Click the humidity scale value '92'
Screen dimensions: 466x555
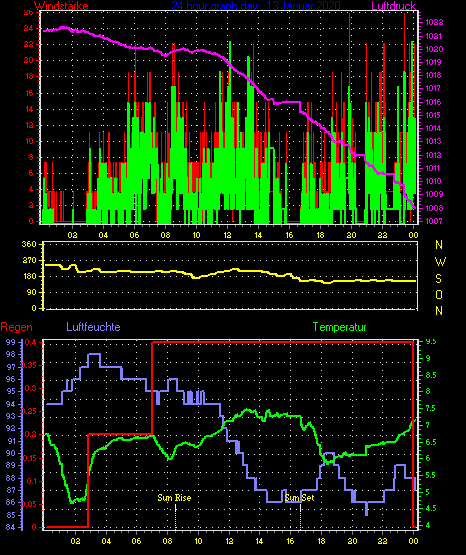(x=11, y=429)
